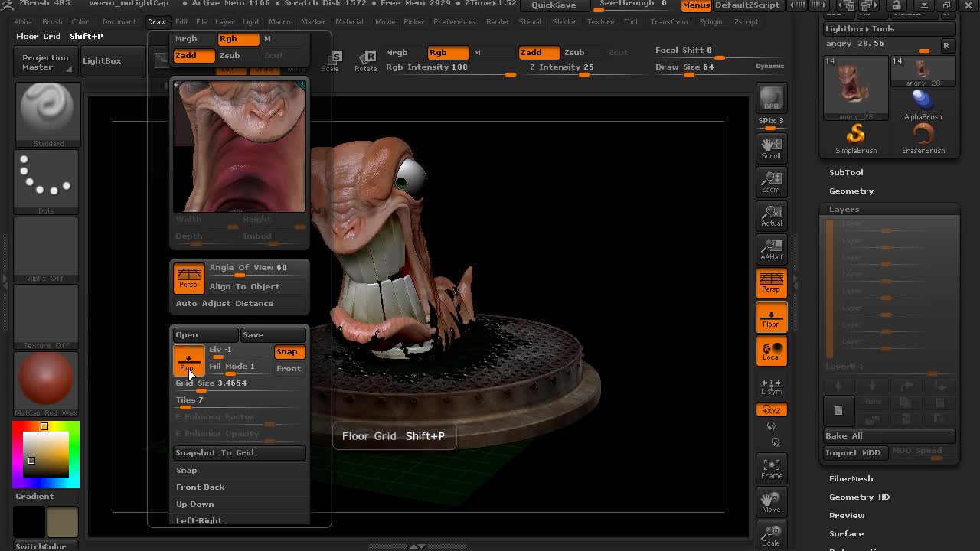Select the Zoom canvas tool
The height and width of the screenshot is (551, 980).
click(771, 182)
